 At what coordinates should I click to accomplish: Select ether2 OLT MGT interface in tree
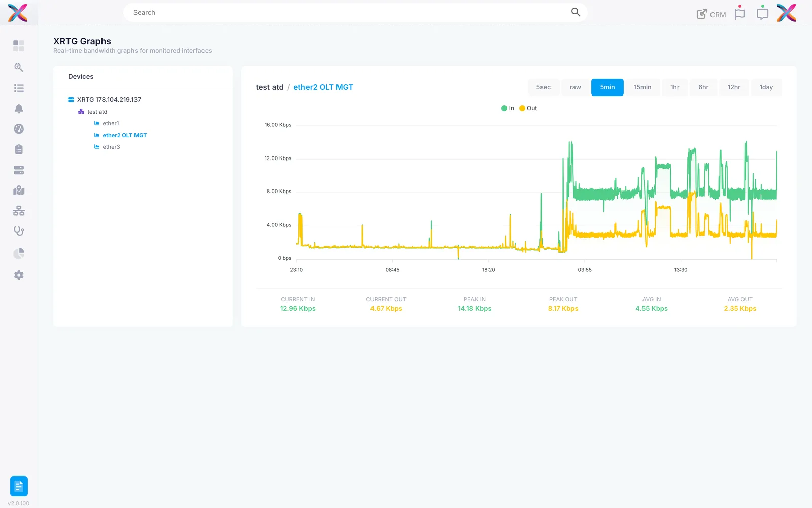tap(125, 135)
